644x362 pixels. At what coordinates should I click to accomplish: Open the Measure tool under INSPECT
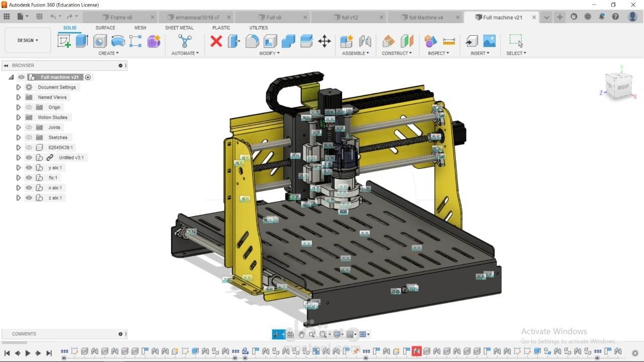point(449,41)
